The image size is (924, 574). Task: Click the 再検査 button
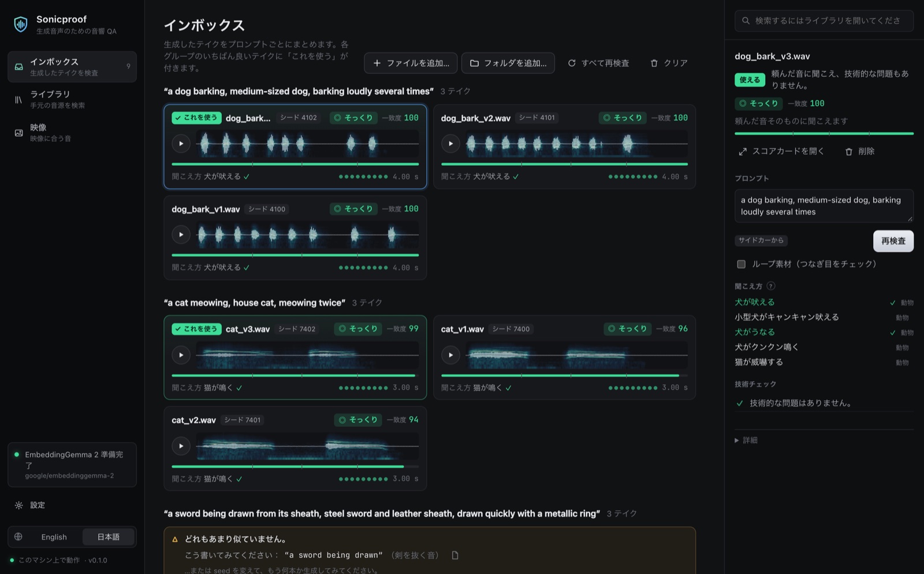(893, 241)
